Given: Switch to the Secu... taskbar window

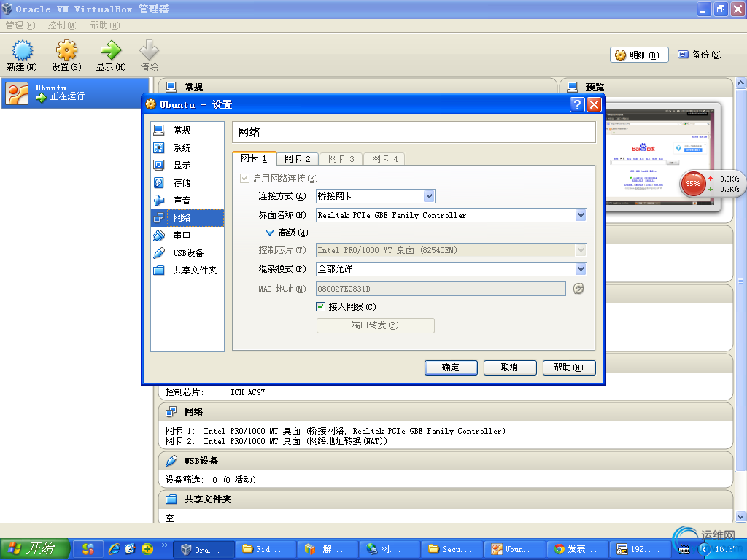Looking at the screenshot, I should point(452,549).
